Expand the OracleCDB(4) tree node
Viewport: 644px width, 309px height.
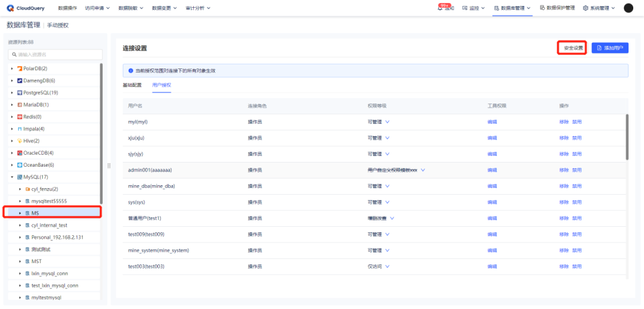pyautogui.click(x=13, y=153)
